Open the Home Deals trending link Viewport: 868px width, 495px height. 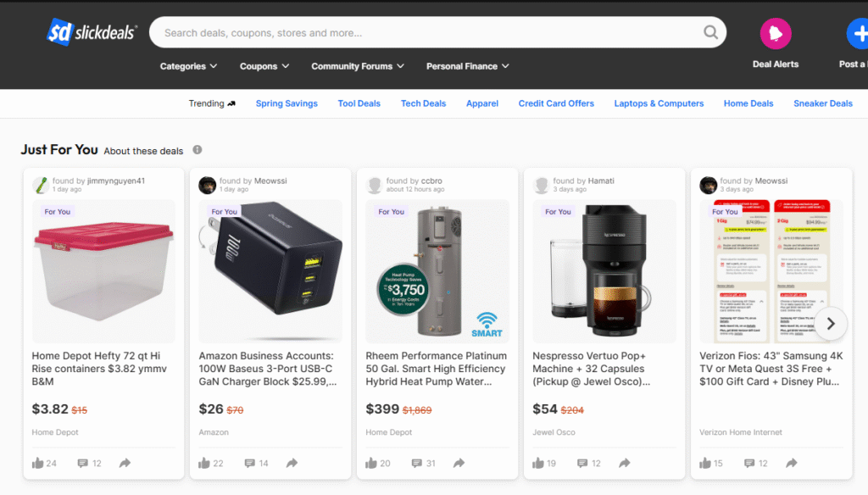click(748, 103)
